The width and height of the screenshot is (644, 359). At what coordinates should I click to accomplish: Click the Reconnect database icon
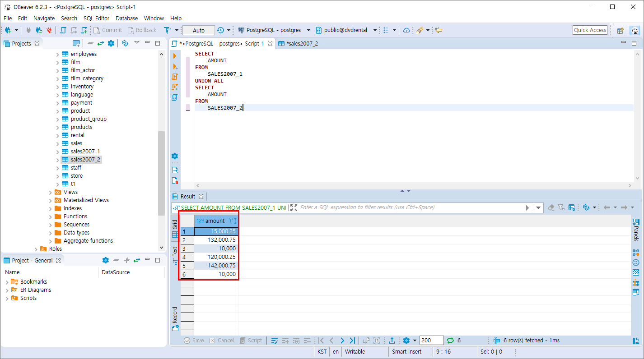[39, 30]
